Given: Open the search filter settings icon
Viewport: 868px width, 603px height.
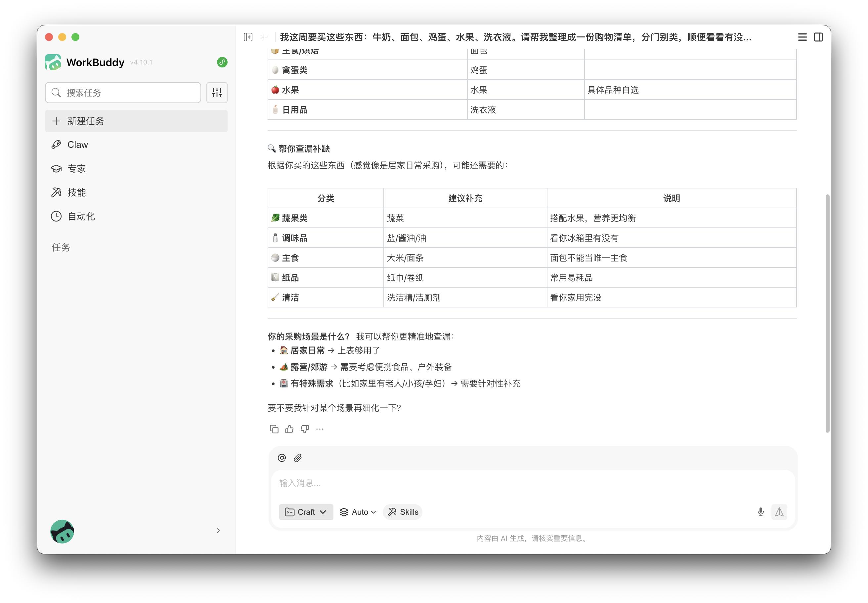Looking at the screenshot, I should (x=217, y=93).
